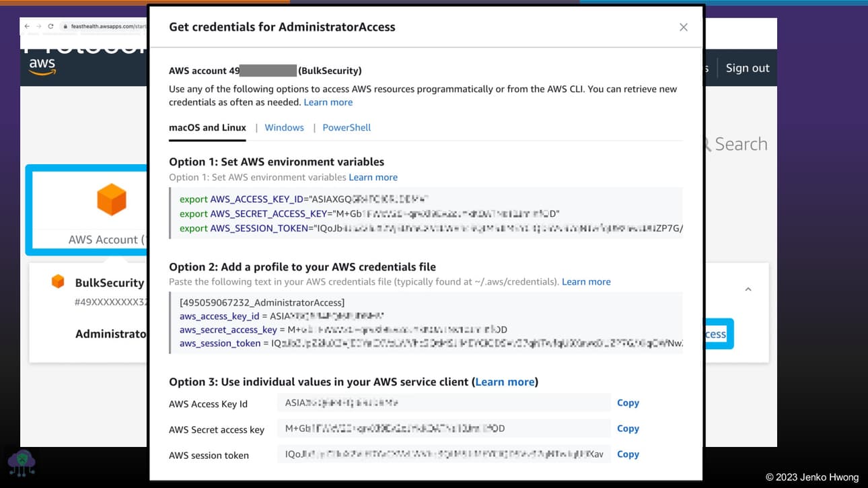Click the AWS Secret access key value field
The width and height of the screenshot is (868, 488).
tap(443, 428)
